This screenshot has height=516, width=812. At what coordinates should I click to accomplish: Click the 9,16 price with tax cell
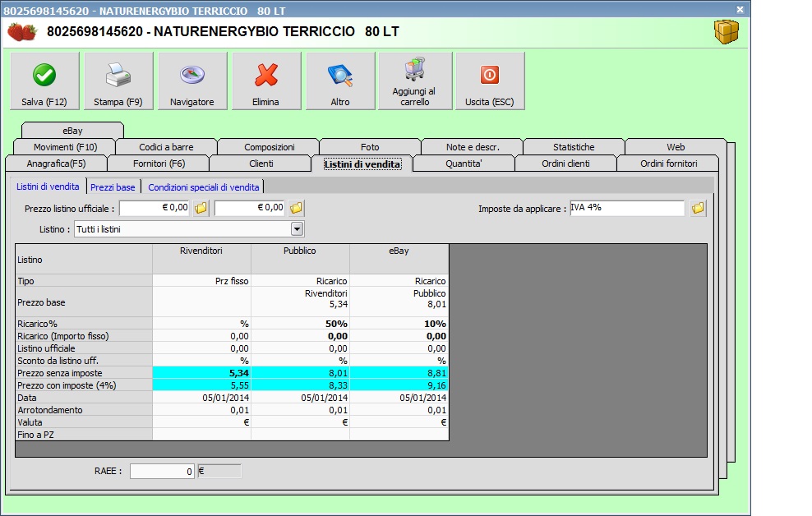[399, 385]
